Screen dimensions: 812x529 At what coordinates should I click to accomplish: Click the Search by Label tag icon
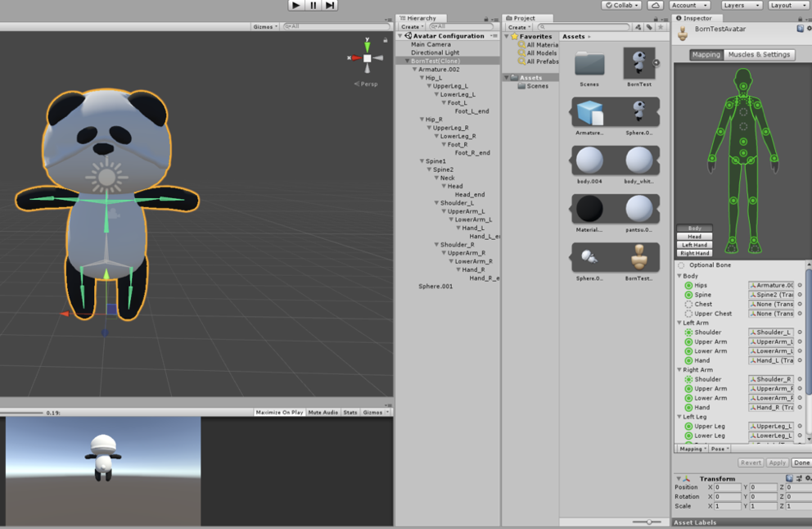click(x=649, y=28)
